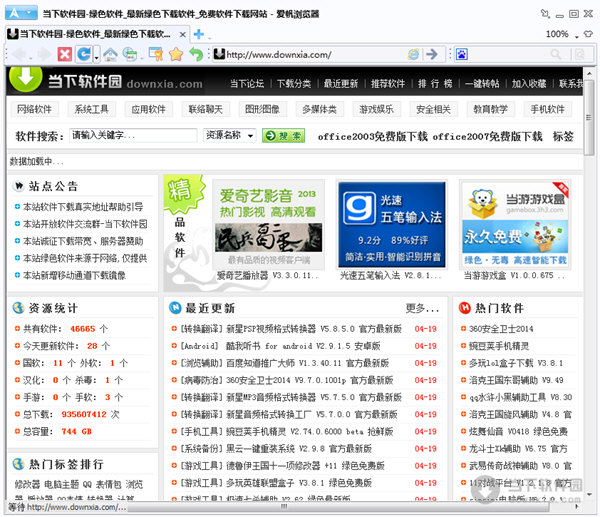Viewport: 600px width, 517px height.
Task: Click the 请输入关键字 software search field
Action: (133, 135)
